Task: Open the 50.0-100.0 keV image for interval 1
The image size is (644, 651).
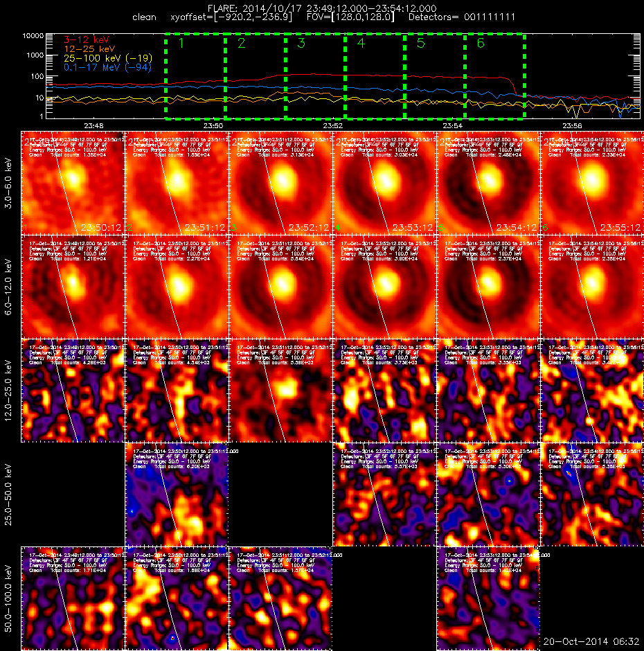Action: tap(73, 598)
